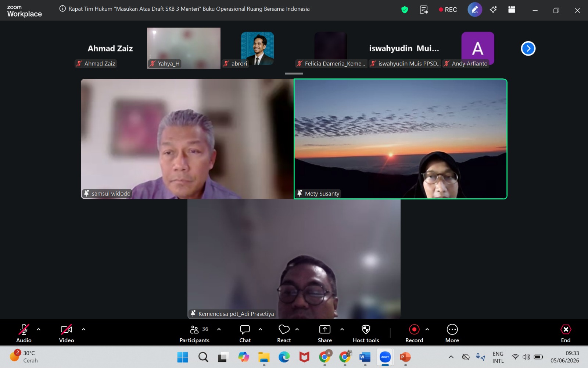The height and width of the screenshot is (368, 588).
Task: Unmute microphone with the Audio button
Action: [x=24, y=333]
